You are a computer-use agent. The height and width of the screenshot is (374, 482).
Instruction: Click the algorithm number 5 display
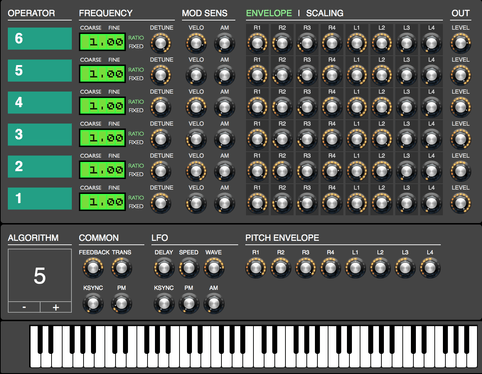click(x=40, y=276)
